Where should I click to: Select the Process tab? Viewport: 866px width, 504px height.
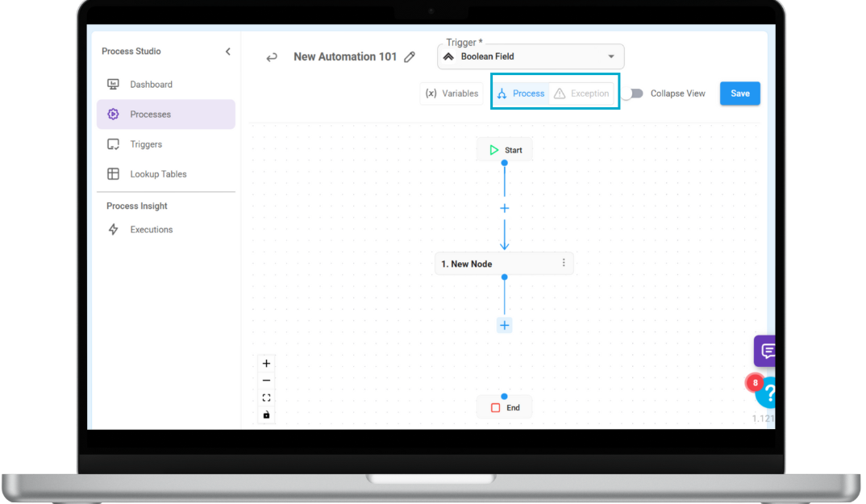tap(521, 94)
